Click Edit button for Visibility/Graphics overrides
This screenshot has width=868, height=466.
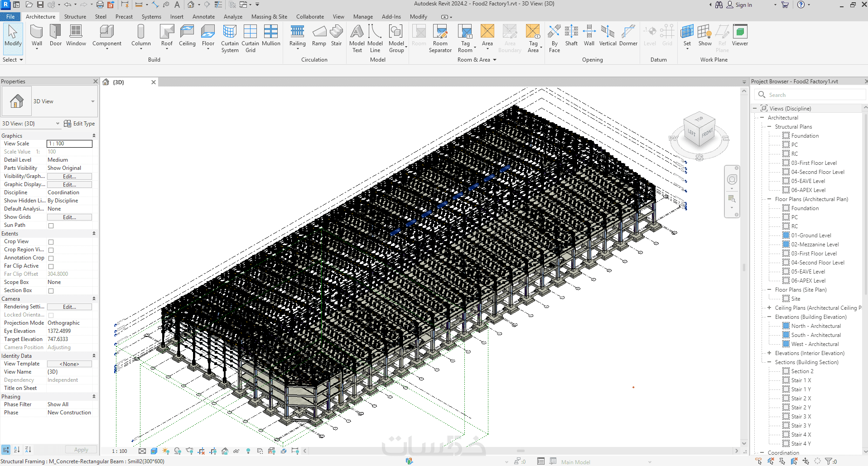coord(69,177)
